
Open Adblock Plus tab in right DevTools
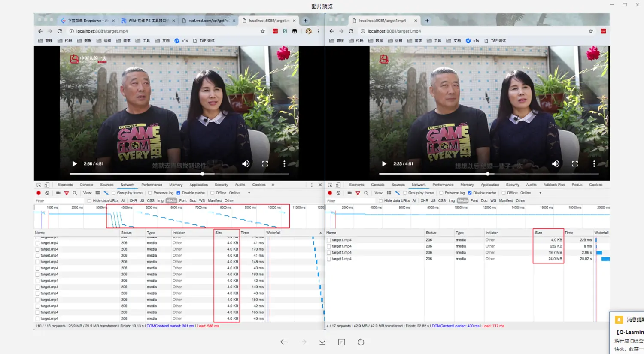click(554, 185)
